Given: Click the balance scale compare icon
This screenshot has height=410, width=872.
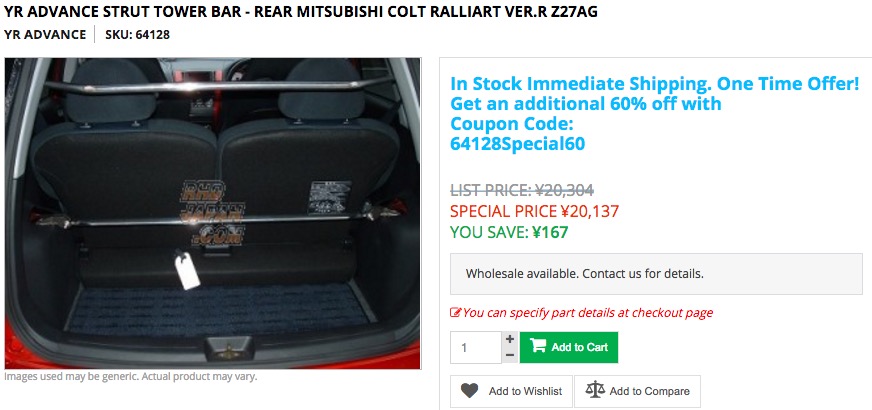Looking at the screenshot, I should coord(595,390).
